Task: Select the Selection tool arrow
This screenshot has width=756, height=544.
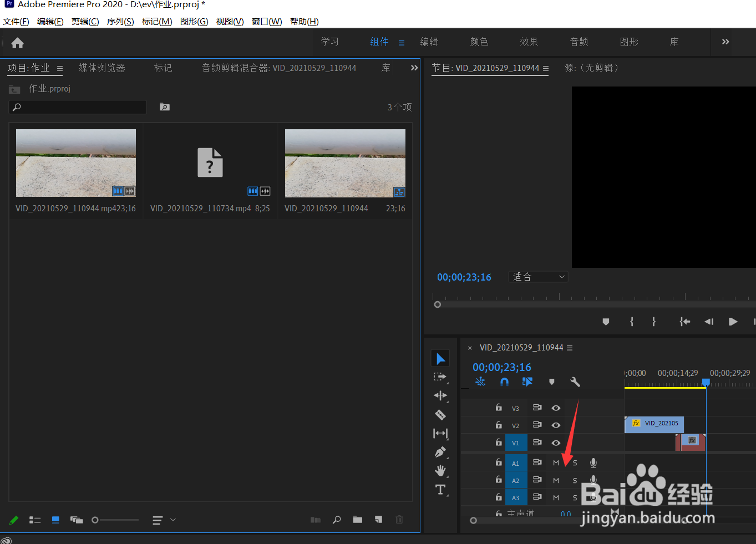Action: [440, 358]
